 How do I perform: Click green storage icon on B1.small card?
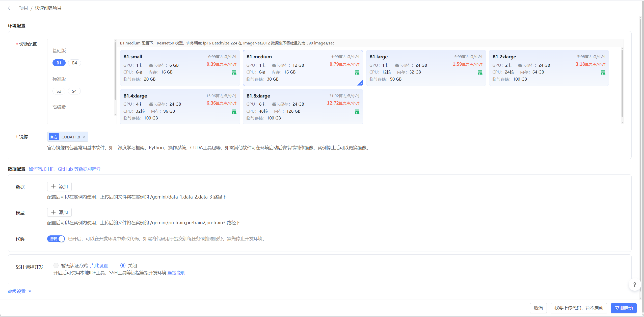234,73
